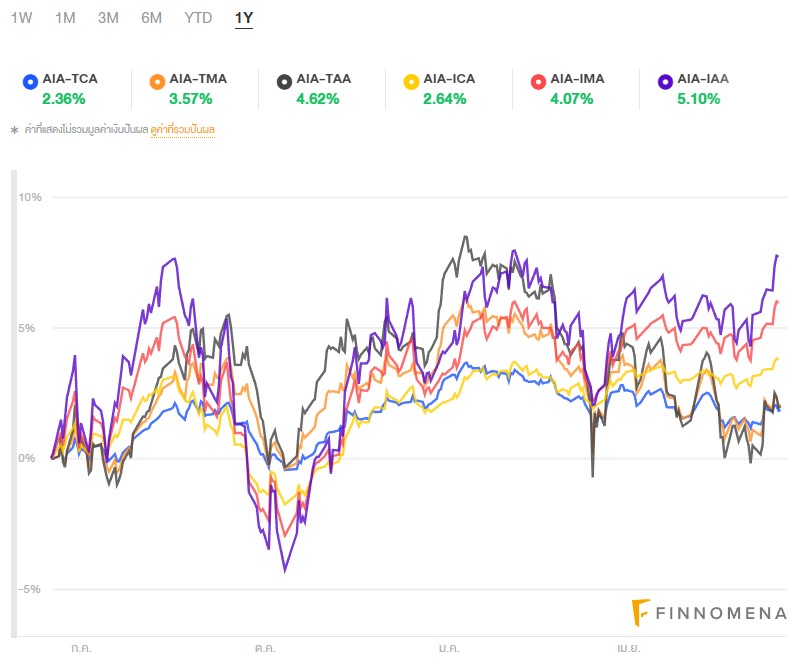The height and width of the screenshot is (660, 811).
Task: Toggle AIA-TAA series label
Action: pos(324,78)
